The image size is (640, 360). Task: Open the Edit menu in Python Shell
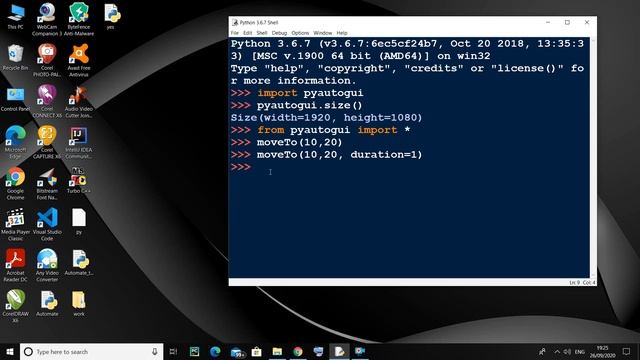(247, 33)
